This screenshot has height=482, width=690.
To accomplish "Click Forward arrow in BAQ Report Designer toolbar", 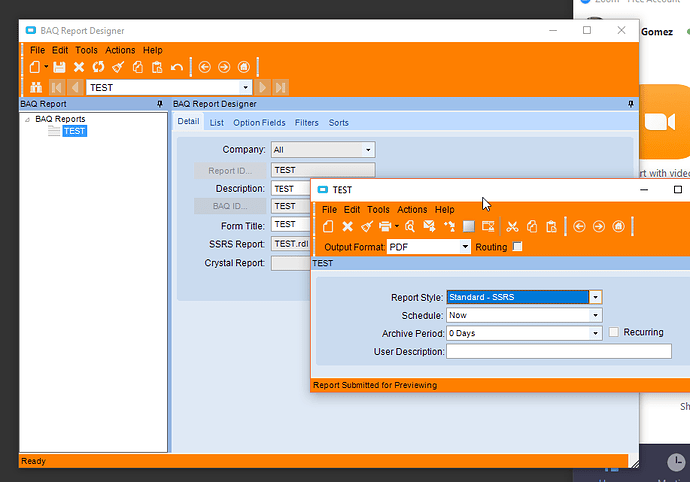I will click(x=224, y=67).
